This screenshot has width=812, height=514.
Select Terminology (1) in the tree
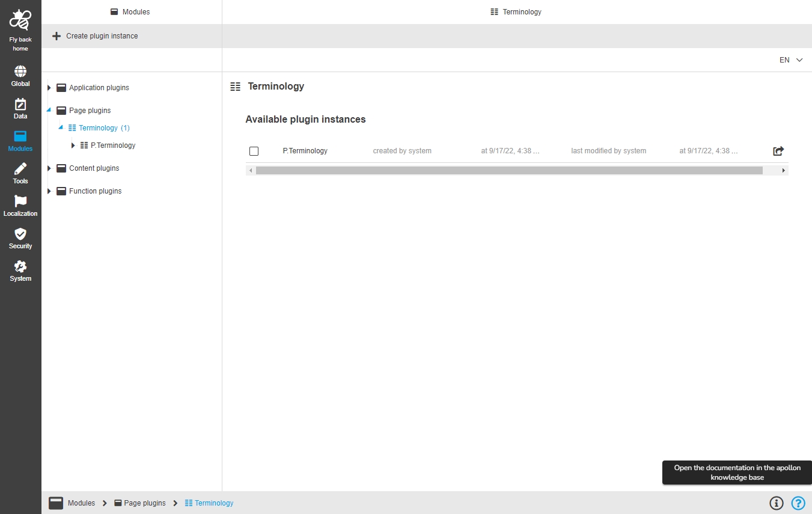point(104,128)
